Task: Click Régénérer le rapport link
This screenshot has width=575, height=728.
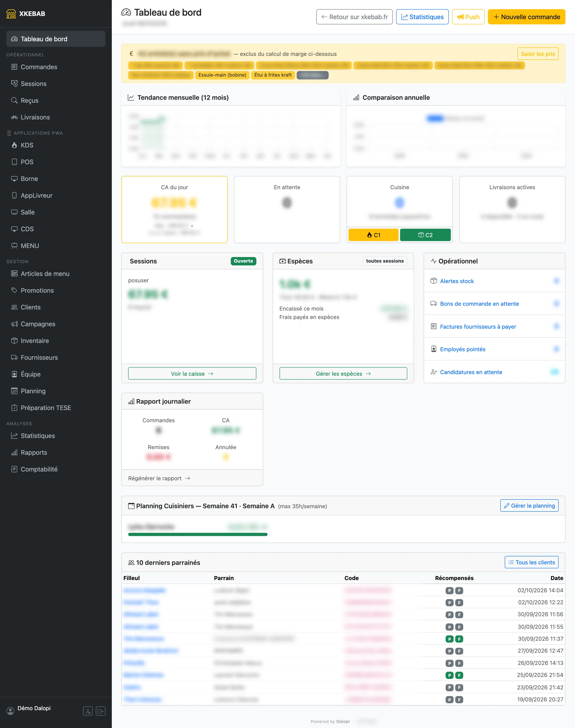Action: [159, 478]
